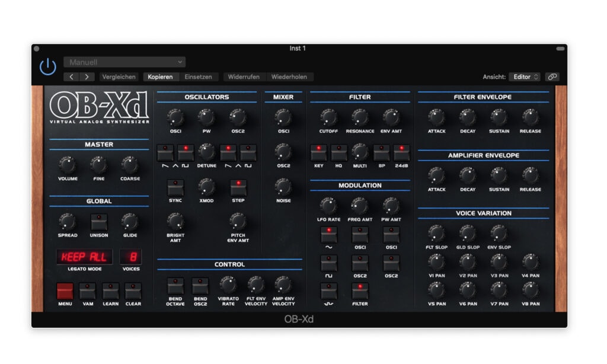Toggle the plugin power bypass icon
The height and width of the screenshot is (364, 607).
click(48, 66)
